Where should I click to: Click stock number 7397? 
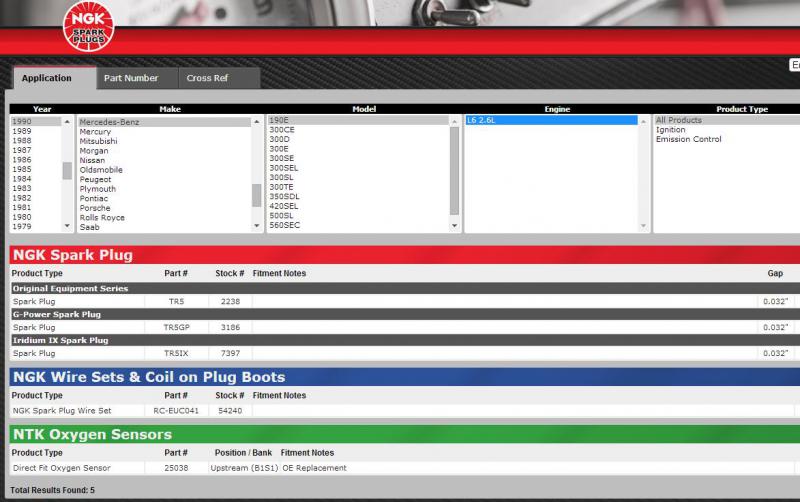click(230, 354)
